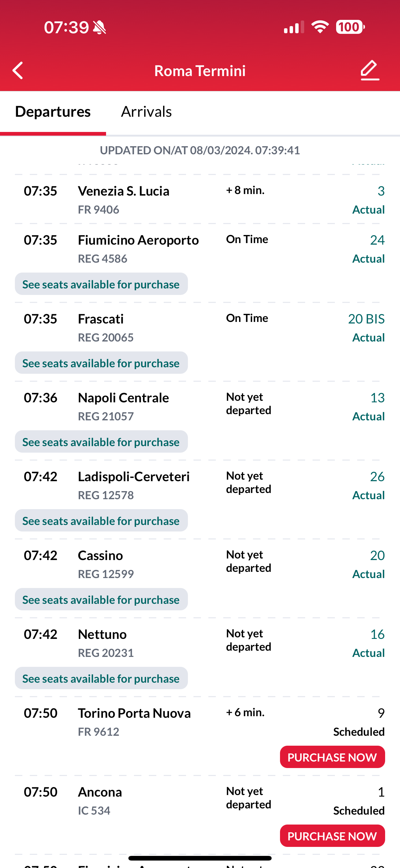Switch to the Arrivals tab
Screen dimensions: 400x868
click(x=146, y=111)
